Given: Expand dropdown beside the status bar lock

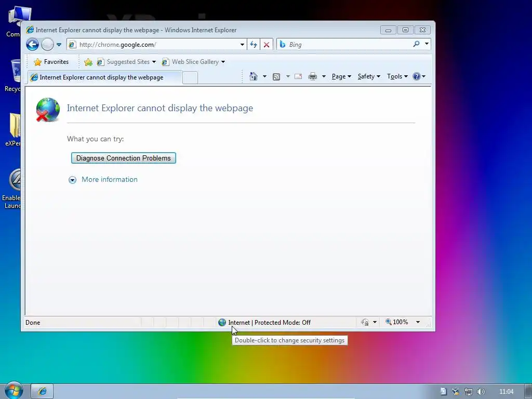Looking at the screenshot, I should (x=375, y=322).
